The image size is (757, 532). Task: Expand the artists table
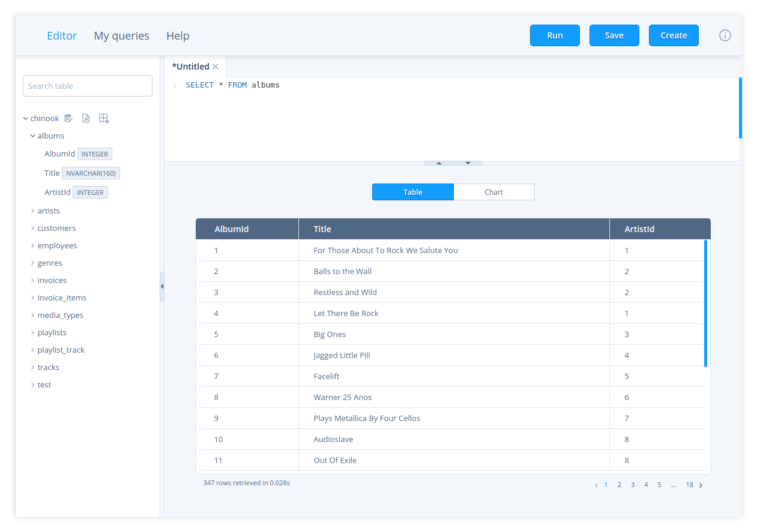click(33, 211)
